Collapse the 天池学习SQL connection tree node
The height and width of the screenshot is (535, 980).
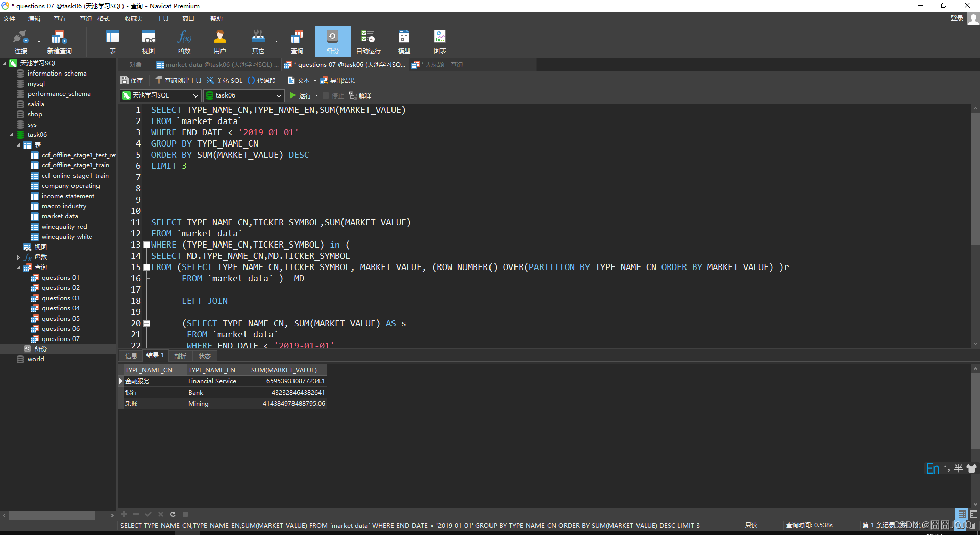pyautogui.click(x=4, y=63)
